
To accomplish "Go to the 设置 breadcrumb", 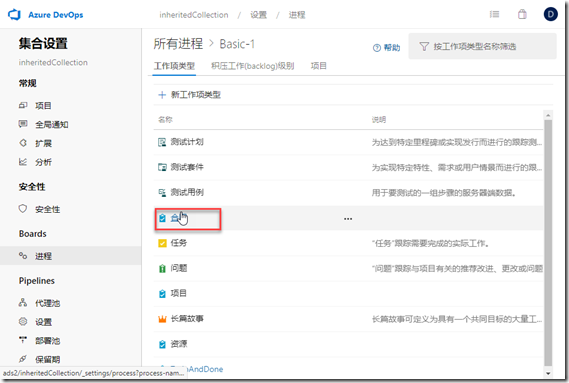I will (x=258, y=15).
